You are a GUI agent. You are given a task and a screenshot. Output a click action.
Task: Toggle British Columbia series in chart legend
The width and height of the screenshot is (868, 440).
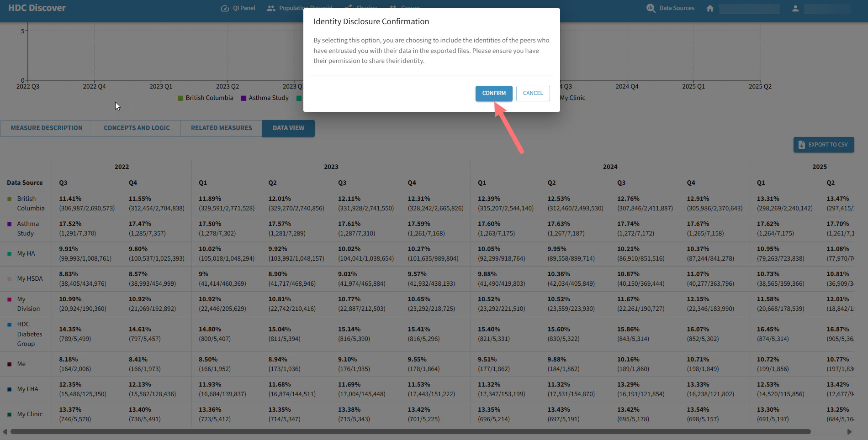[206, 98]
